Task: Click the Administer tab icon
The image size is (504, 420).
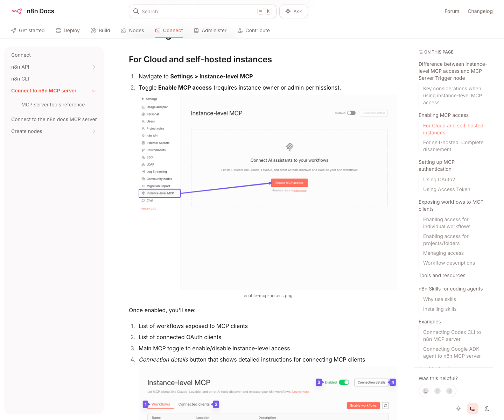Action: coord(196,30)
